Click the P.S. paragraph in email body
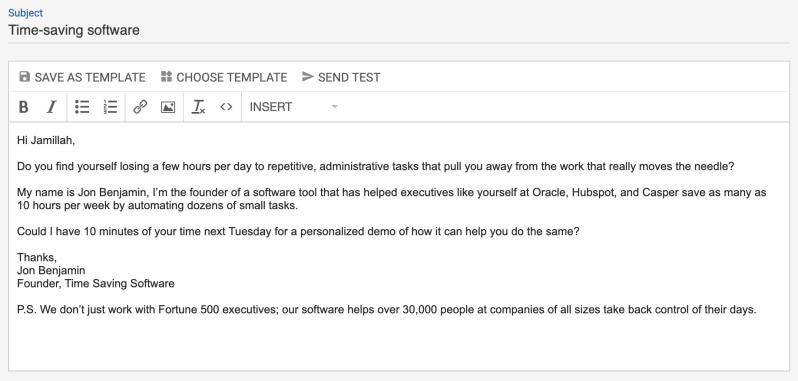Screen dimensions: 798x381 point(387,309)
